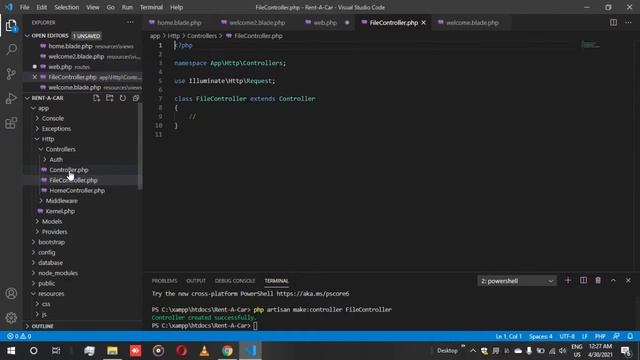Switch to welcome2.blade.php tab
This screenshot has width=640, height=360.
pos(257,22)
